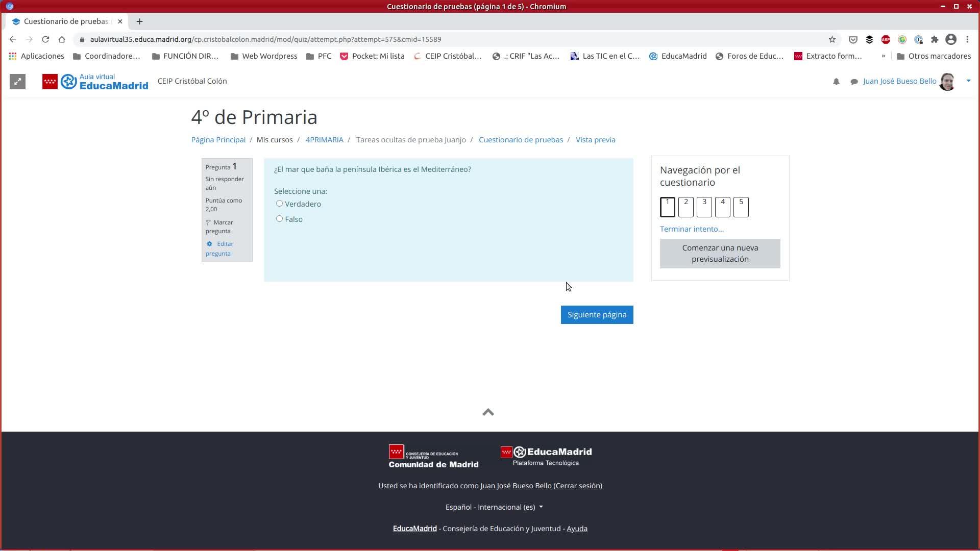This screenshot has width=980, height=551.
Task: Click the Terminar intento link
Action: coord(692,229)
